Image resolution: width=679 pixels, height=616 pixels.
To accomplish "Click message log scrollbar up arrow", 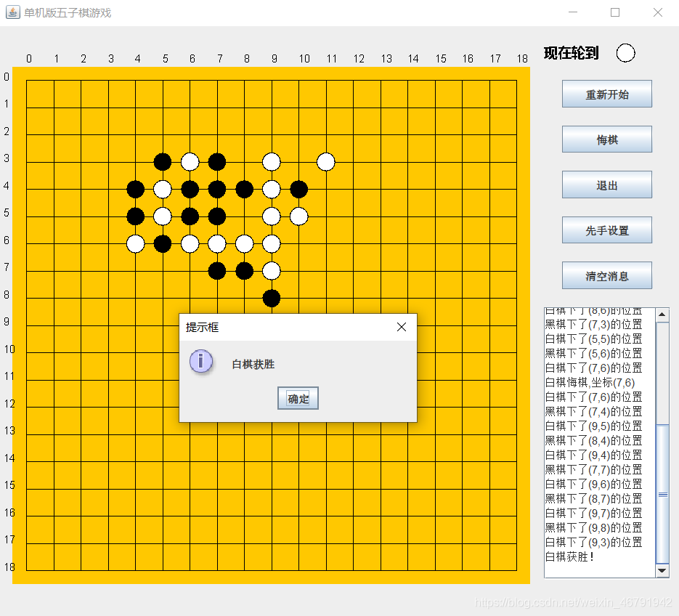I will coord(662,315).
